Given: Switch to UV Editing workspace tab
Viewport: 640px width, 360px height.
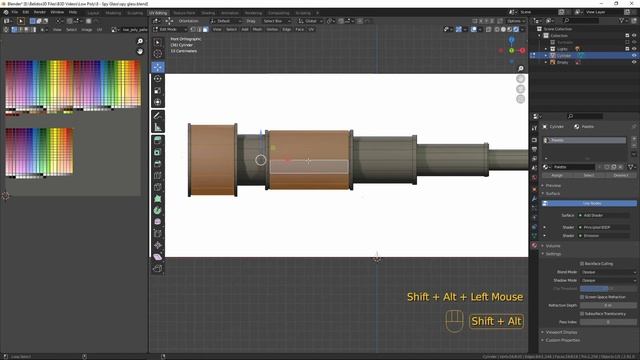Looking at the screenshot, I should [158, 13].
